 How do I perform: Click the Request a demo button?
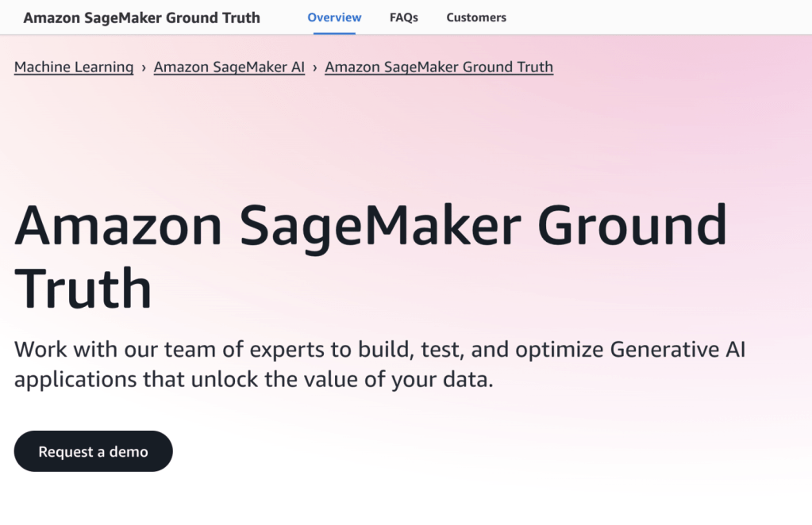coord(93,451)
